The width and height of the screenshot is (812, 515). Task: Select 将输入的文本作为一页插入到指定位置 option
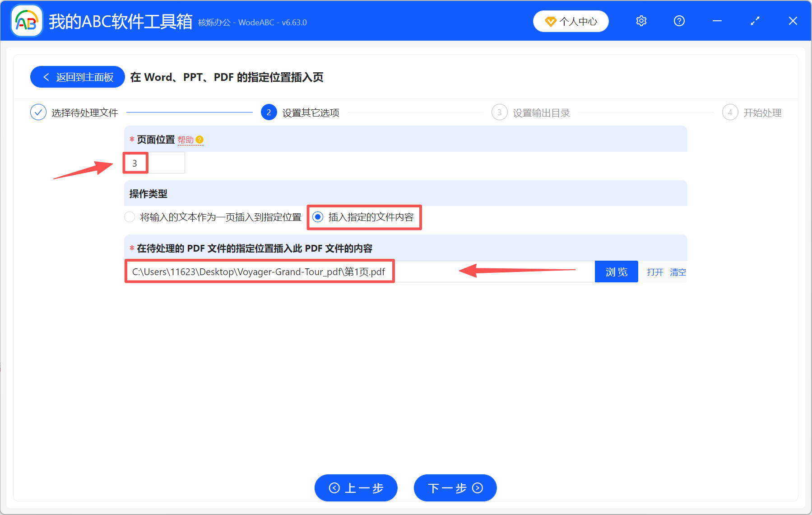pyautogui.click(x=130, y=217)
